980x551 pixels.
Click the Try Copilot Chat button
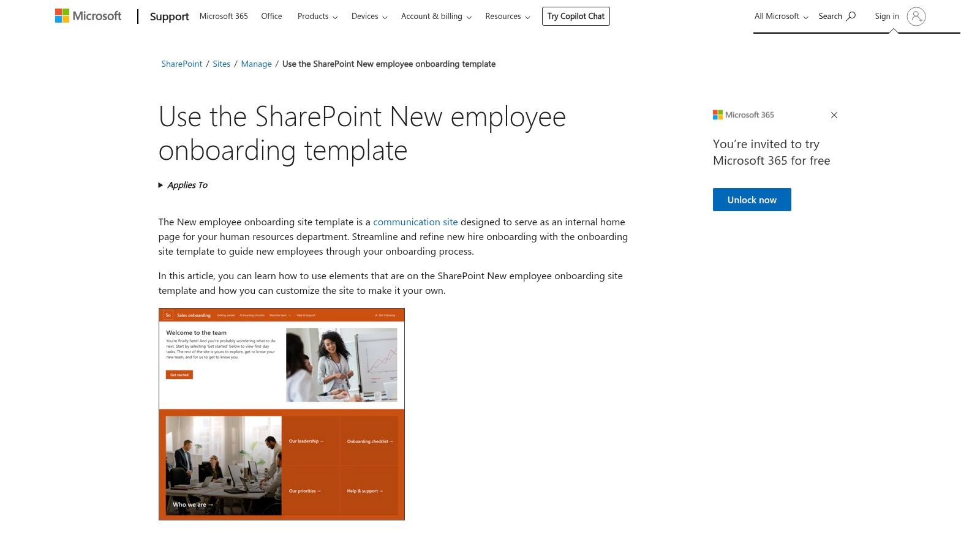coord(576,17)
